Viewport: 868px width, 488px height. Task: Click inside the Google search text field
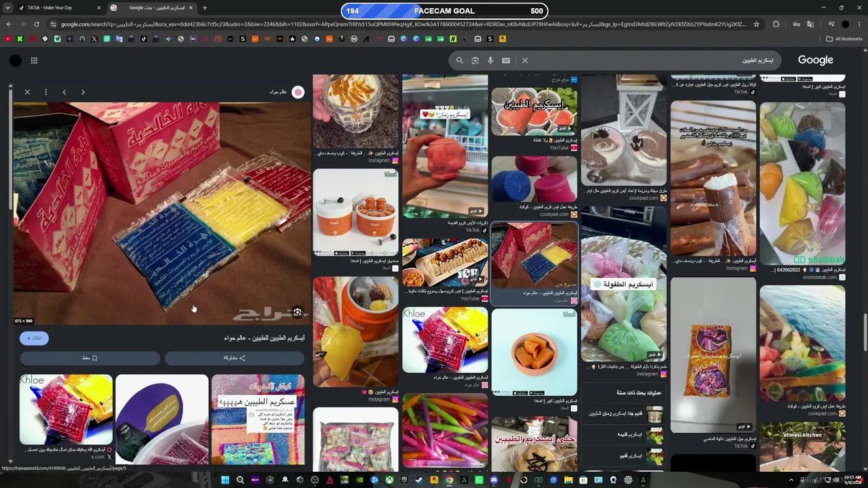pyautogui.click(x=651, y=60)
